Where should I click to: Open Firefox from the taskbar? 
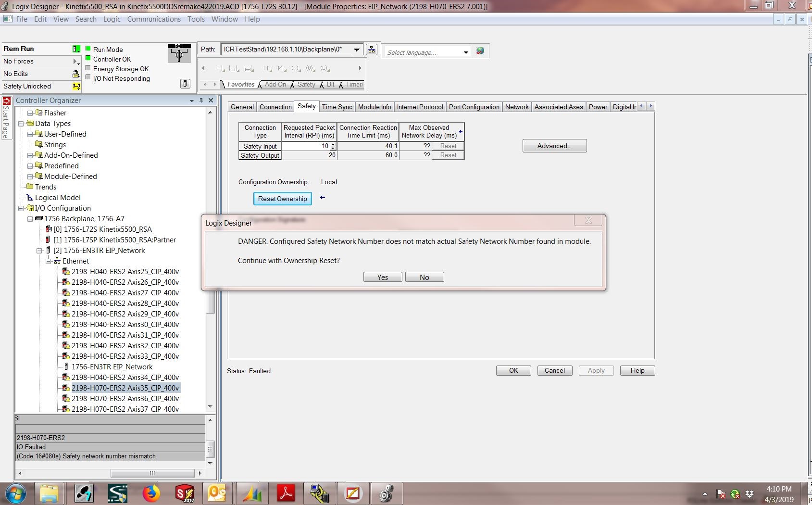(x=151, y=493)
